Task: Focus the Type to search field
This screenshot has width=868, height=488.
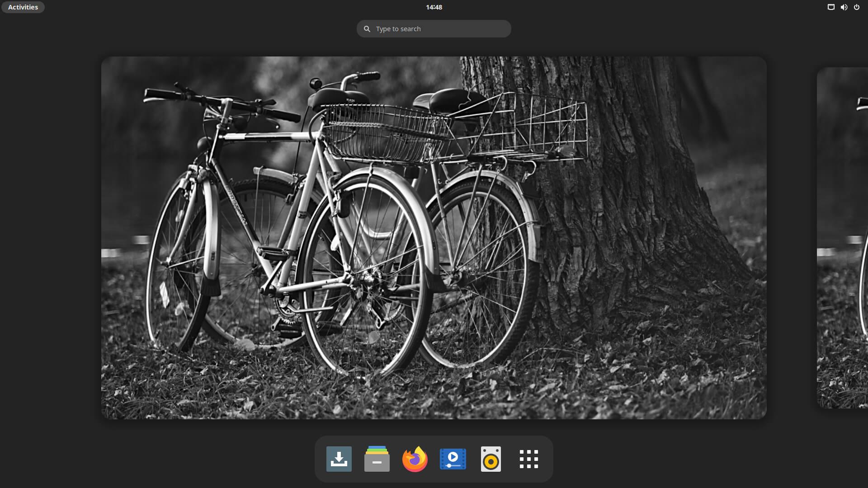Action: [x=434, y=28]
